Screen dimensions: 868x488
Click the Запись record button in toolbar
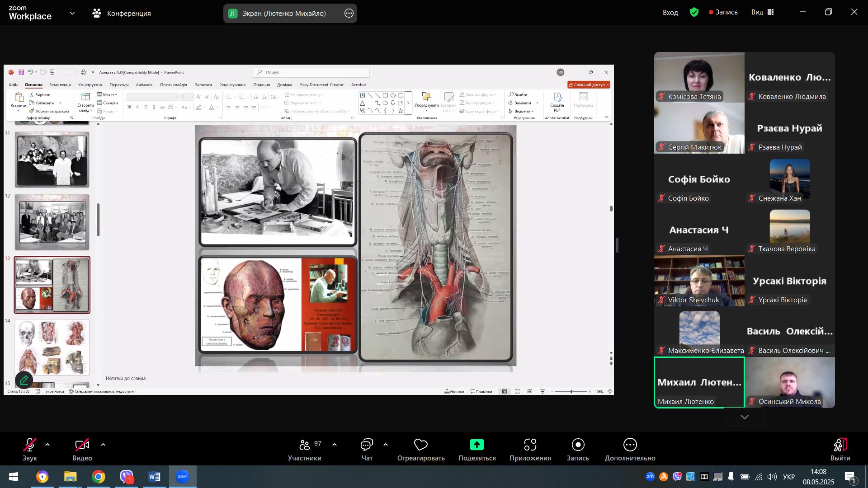pos(578,450)
